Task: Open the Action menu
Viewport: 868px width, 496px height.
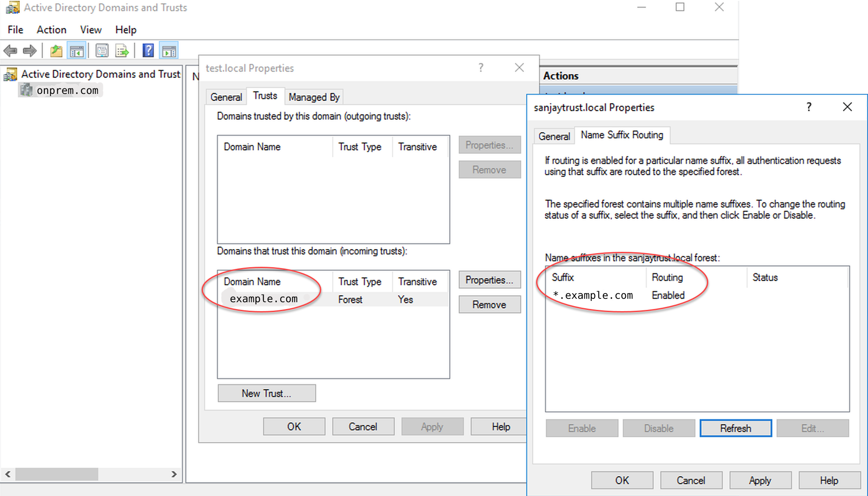Action: coord(51,30)
